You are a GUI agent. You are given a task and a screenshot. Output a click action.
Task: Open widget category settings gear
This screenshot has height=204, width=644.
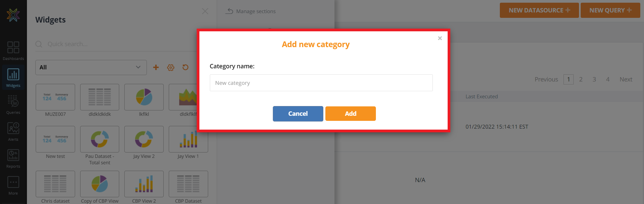click(171, 68)
